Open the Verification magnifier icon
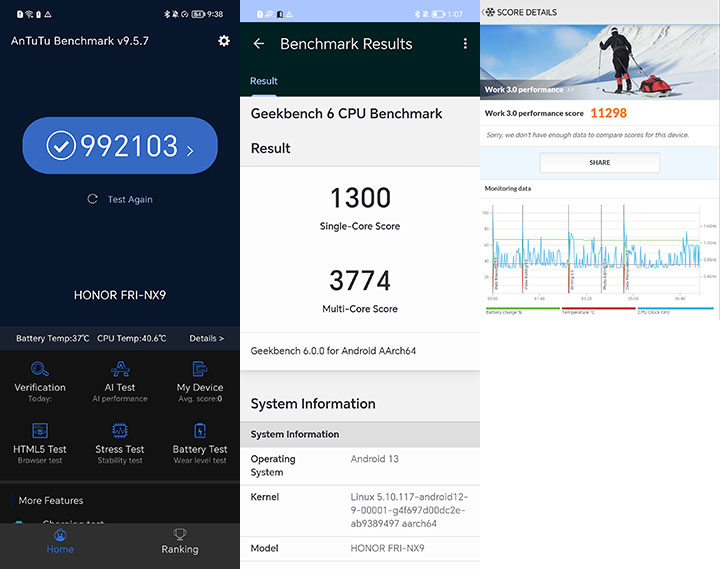Screen dimensions: 720x569 click(39, 369)
